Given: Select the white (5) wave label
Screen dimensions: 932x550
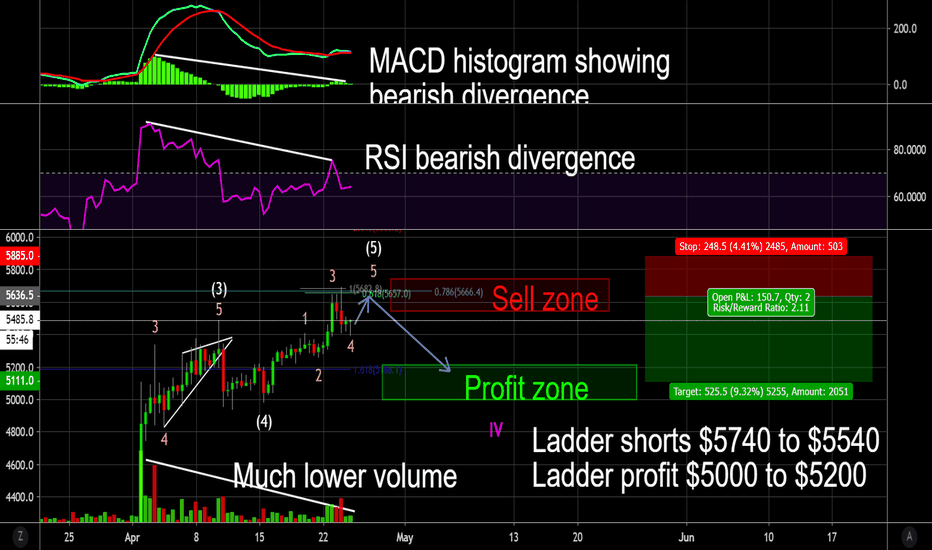Looking at the screenshot, I should [373, 247].
